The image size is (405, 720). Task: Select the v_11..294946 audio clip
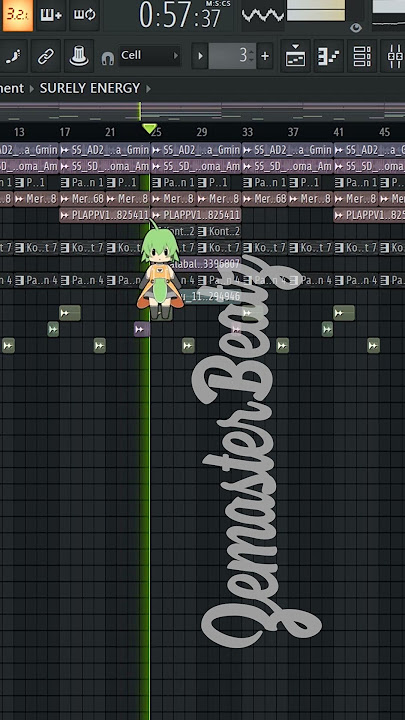pyautogui.click(x=212, y=297)
